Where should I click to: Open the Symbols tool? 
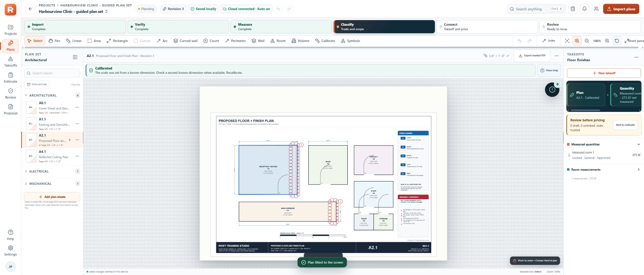coord(350,41)
